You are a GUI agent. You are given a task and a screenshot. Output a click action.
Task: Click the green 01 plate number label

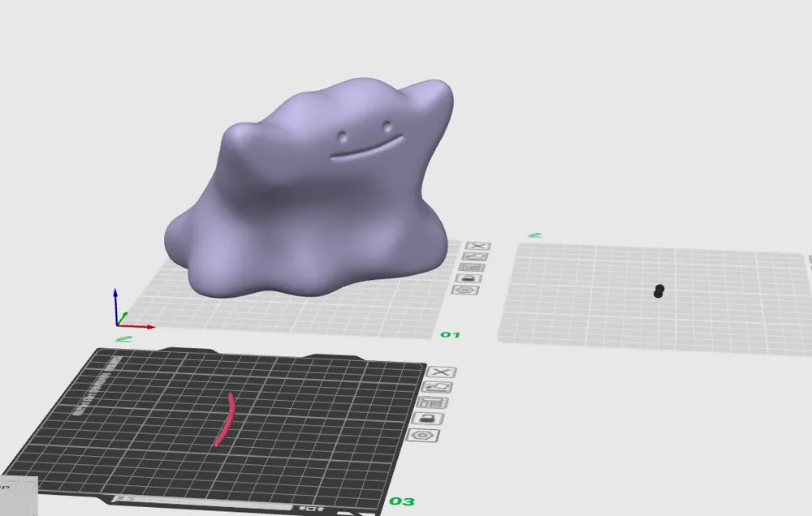click(450, 335)
